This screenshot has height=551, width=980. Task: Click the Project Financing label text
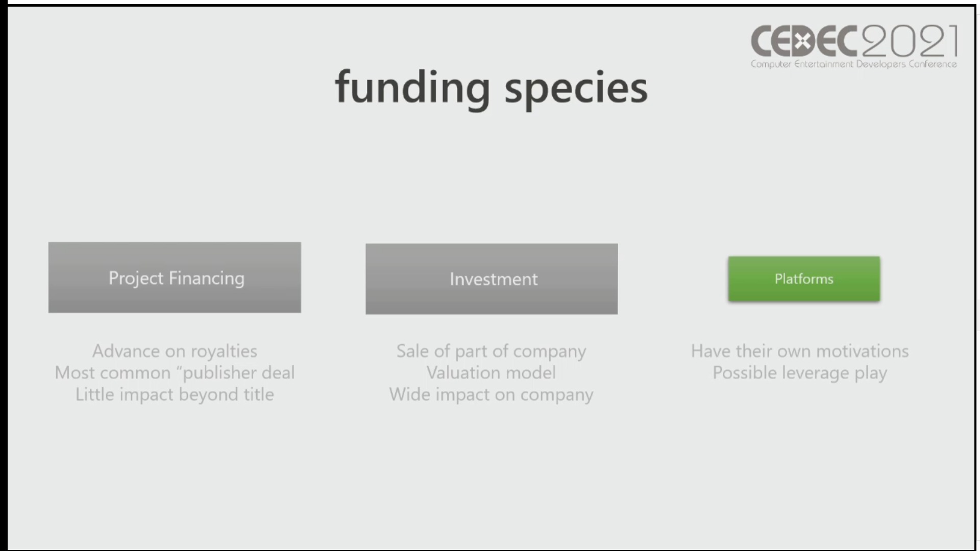click(x=177, y=278)
